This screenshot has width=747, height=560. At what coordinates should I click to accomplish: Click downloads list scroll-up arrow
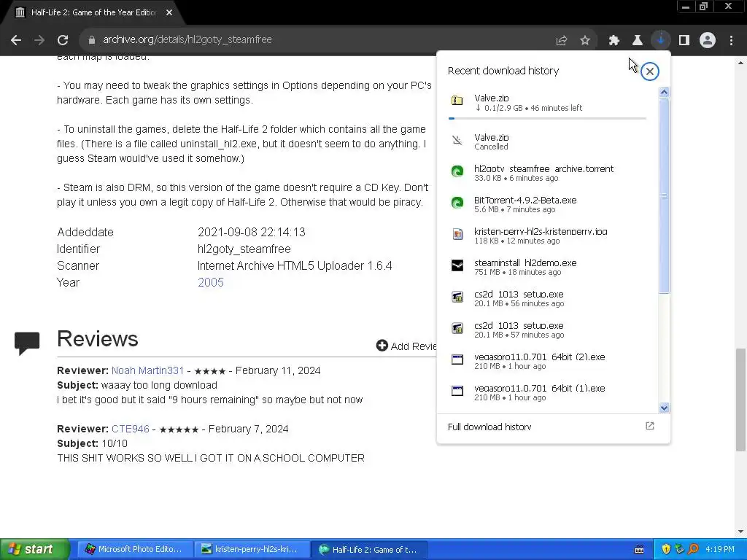tap(664, 93)
